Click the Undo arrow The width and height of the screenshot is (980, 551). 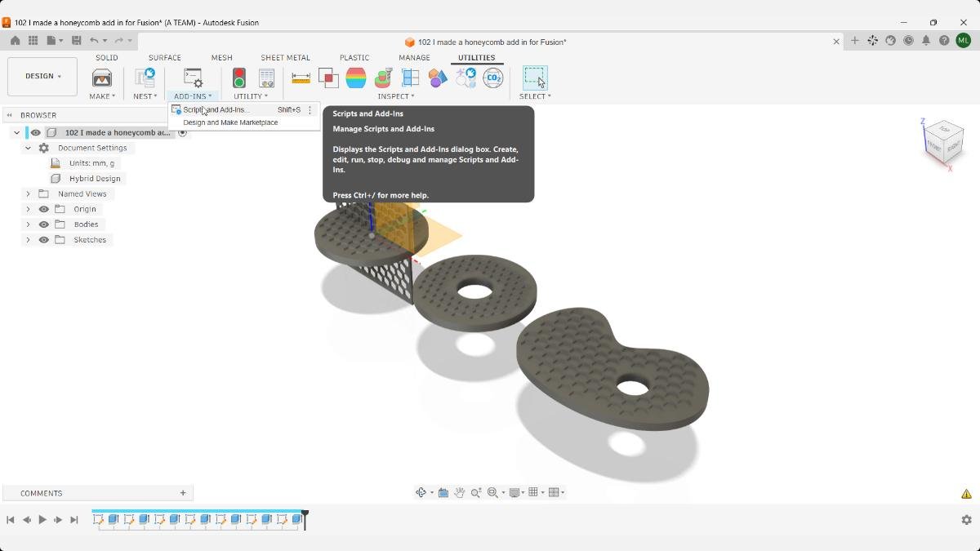pyautogui.click(x=94, y=41)
